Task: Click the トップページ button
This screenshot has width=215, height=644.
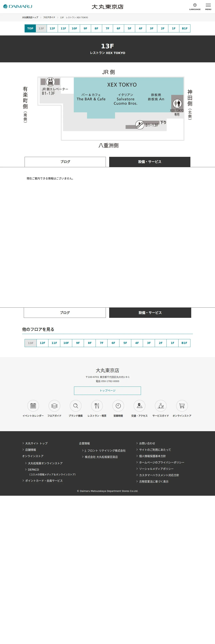Action: click(x=107, y=391)
